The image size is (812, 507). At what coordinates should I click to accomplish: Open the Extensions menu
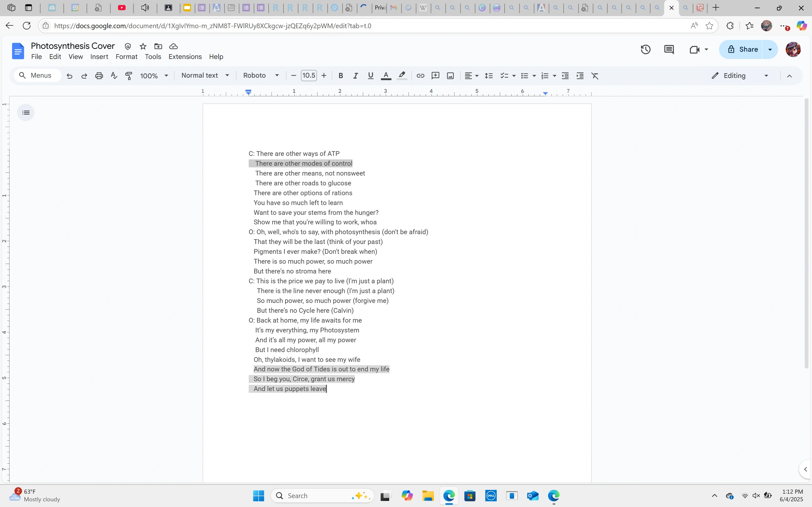[x=185, y=57]
